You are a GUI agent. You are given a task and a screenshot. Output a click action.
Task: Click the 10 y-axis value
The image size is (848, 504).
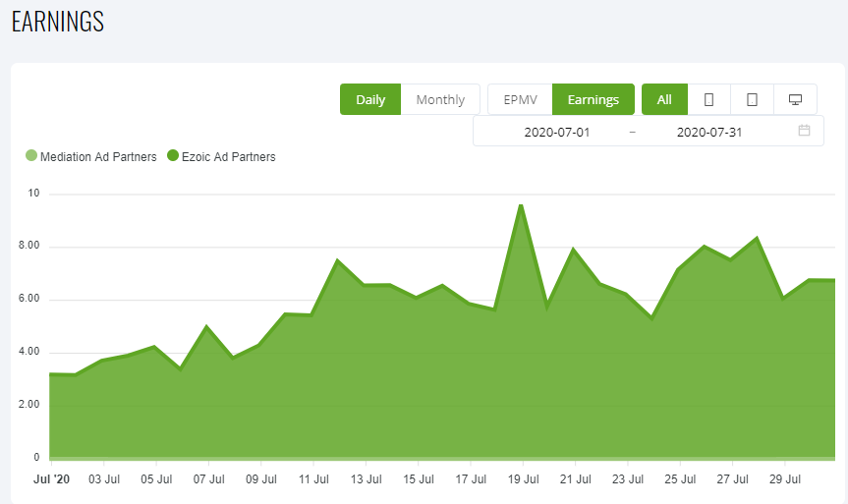(33, 194)
